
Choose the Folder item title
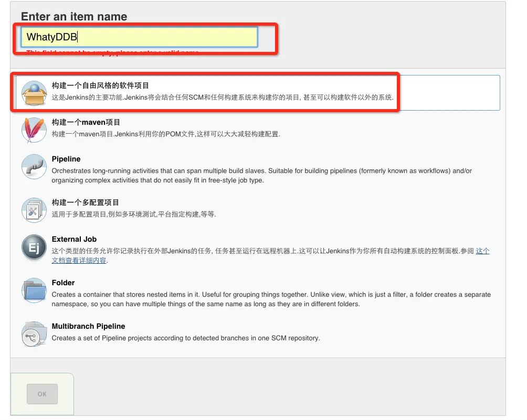63,283
